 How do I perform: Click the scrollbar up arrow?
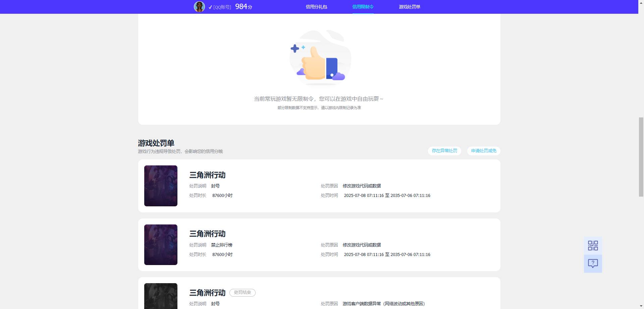(641, 4)
